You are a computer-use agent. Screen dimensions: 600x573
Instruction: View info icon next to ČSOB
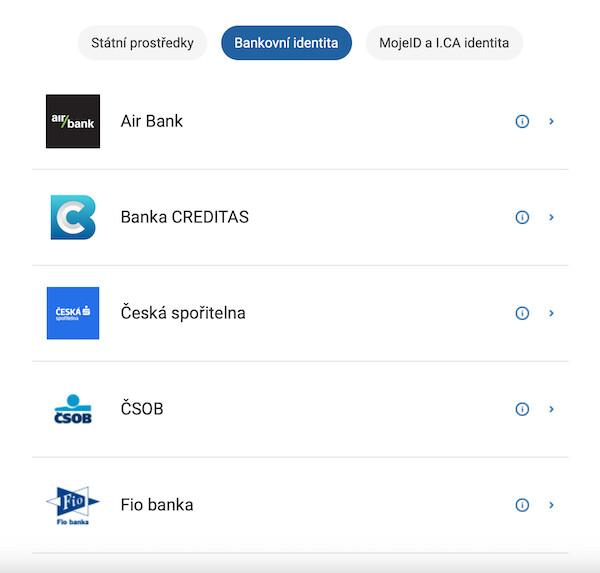pos(522,409)
